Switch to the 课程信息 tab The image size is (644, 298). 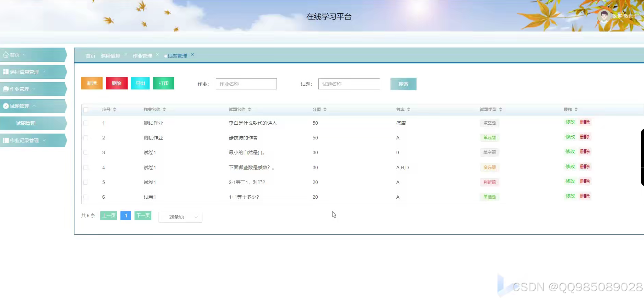coord(110,56)
